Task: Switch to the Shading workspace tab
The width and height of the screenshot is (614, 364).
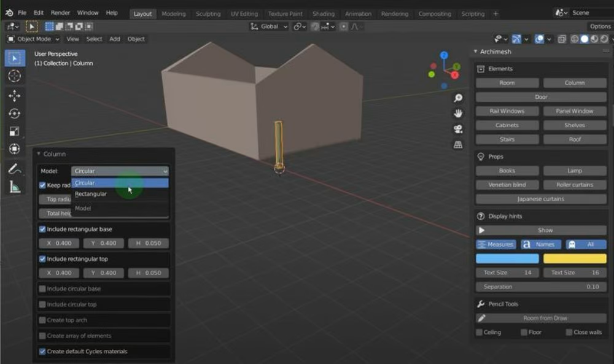Action: (324, 13)
